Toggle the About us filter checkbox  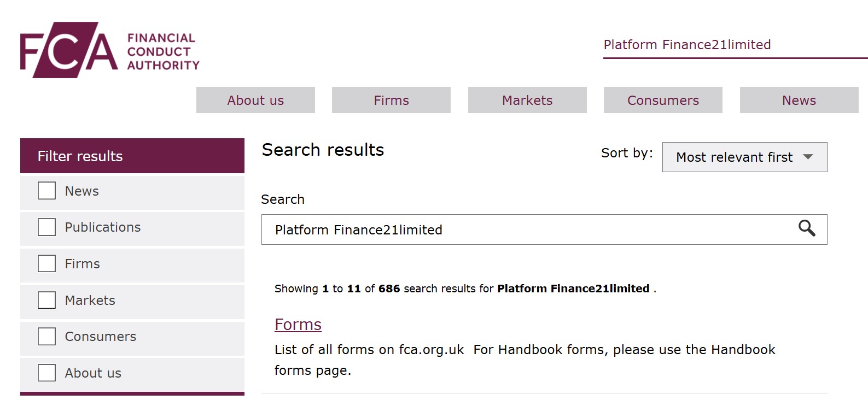pyautogui.click(x=46, y=373)
